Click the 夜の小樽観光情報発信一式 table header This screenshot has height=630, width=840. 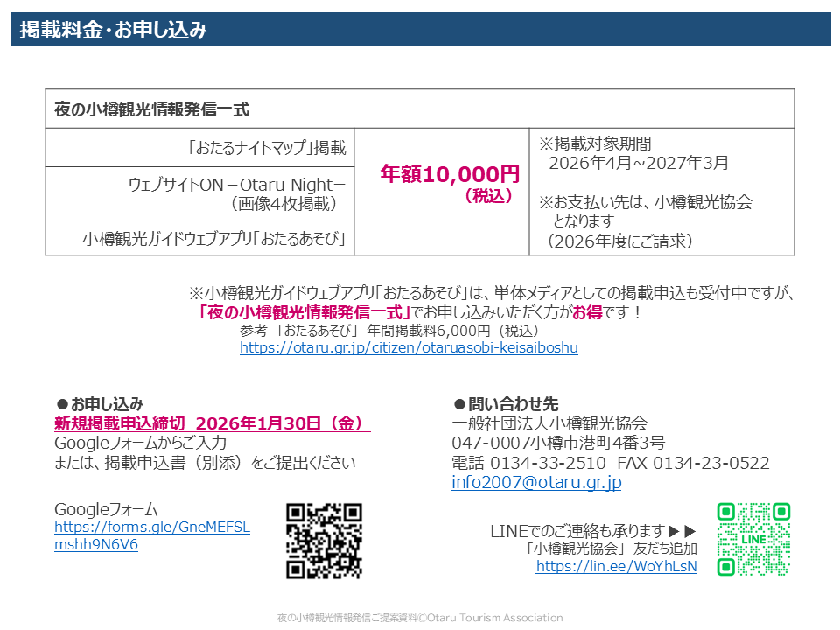coord(151,109)
